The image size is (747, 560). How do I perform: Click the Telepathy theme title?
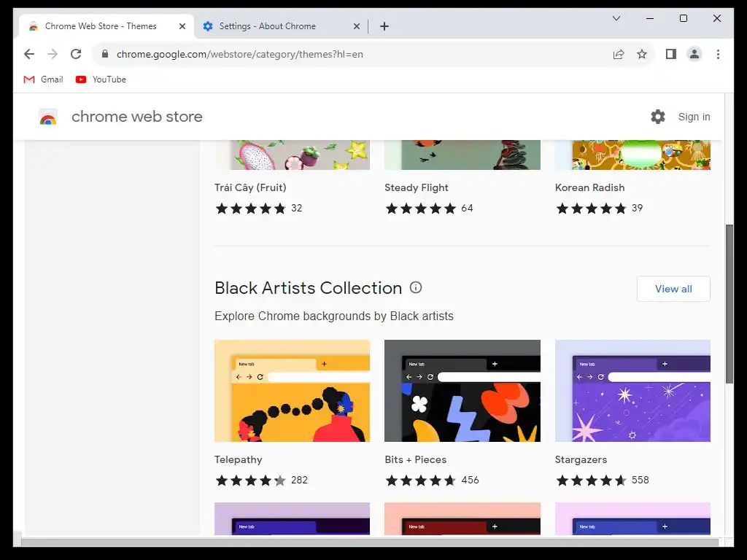pos(239,459)
